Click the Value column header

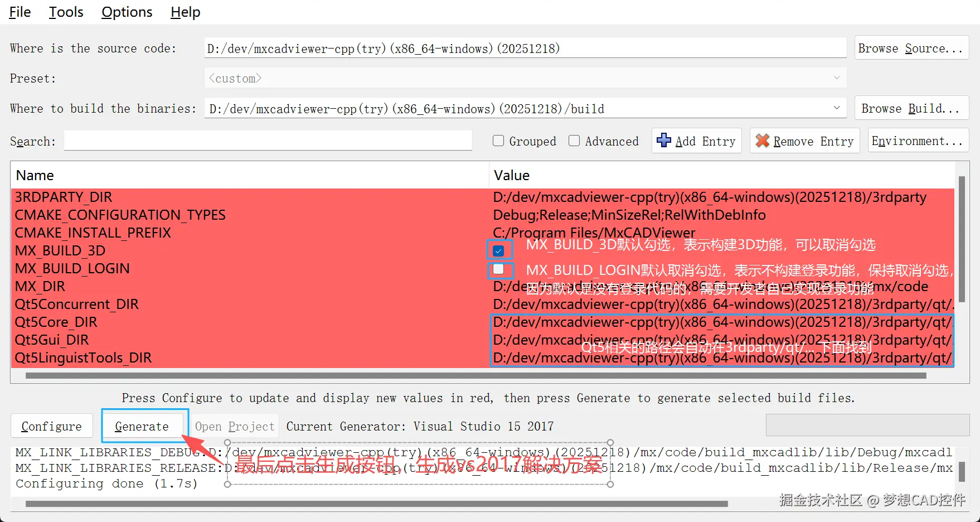pyautogui.click(x=722, y=175)
